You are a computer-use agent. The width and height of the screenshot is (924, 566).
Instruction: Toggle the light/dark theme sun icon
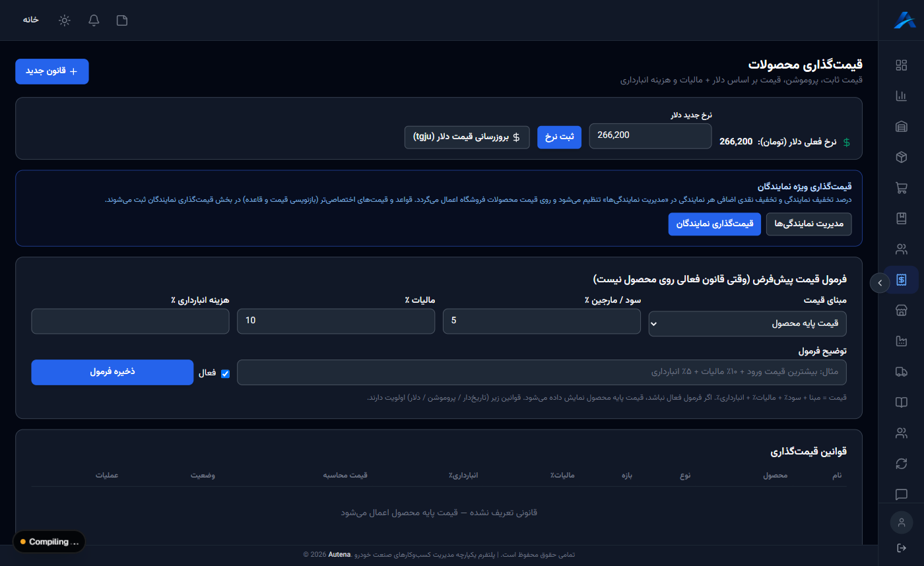coord(65,20)
